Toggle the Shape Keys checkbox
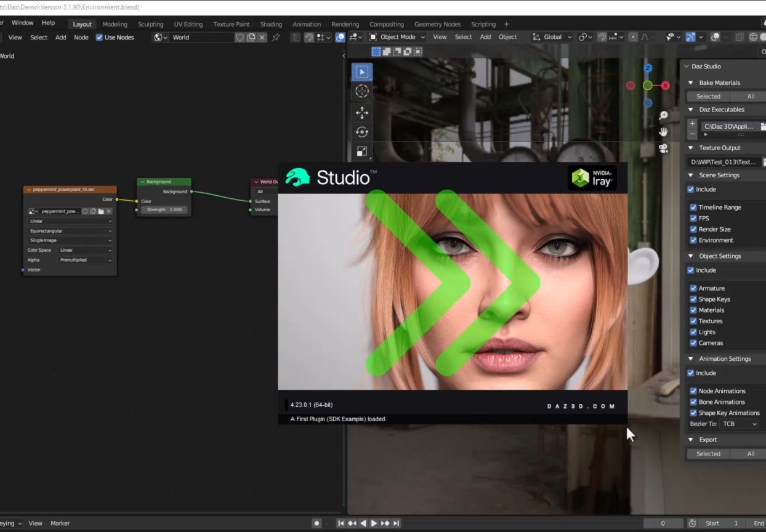766x532 pixels. (x=693, y=299)
